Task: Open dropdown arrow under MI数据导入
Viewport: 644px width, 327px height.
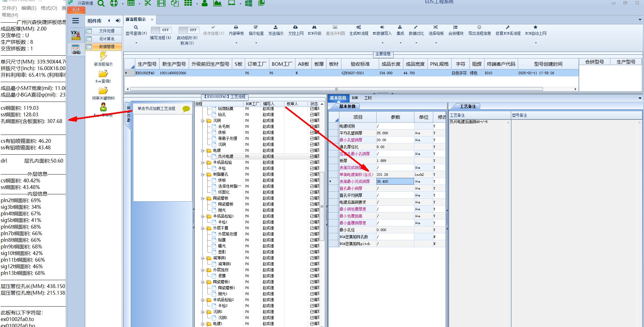Action: click(x=383, y=43)
